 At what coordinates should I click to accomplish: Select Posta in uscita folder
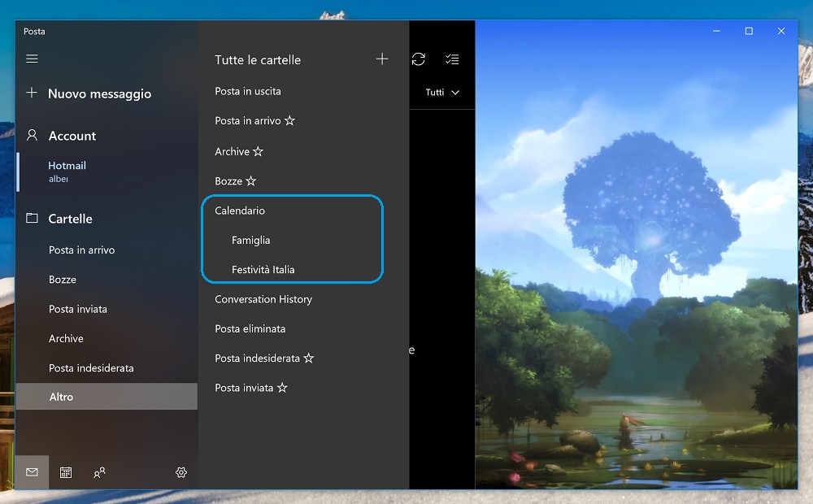(248, 91)
